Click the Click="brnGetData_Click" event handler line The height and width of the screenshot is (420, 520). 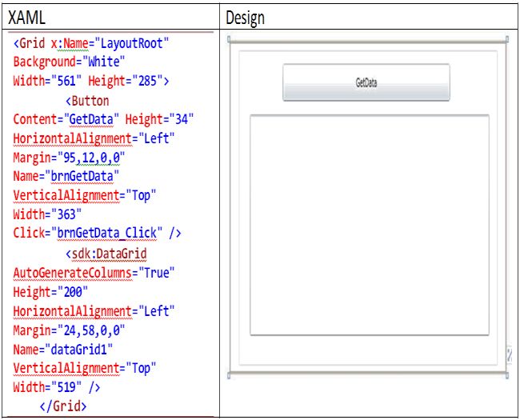pyautogui.click(x=98, y=234)
